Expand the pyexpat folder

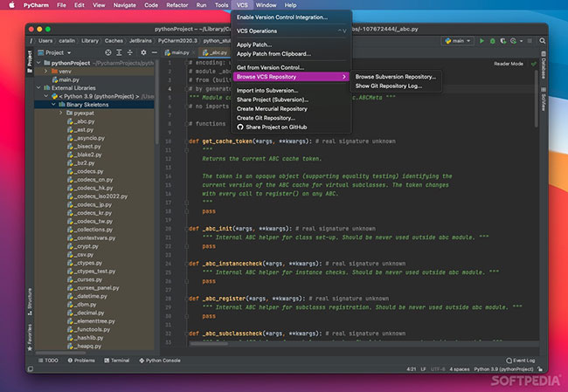60,113
